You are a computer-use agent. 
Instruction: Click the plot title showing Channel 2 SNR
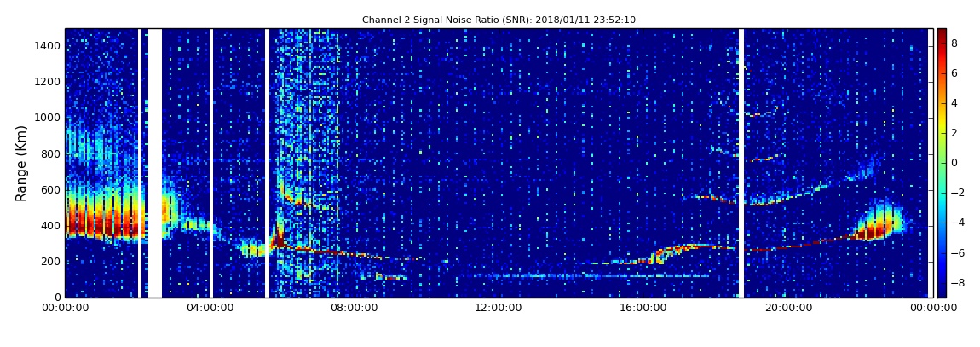(499, 20)
